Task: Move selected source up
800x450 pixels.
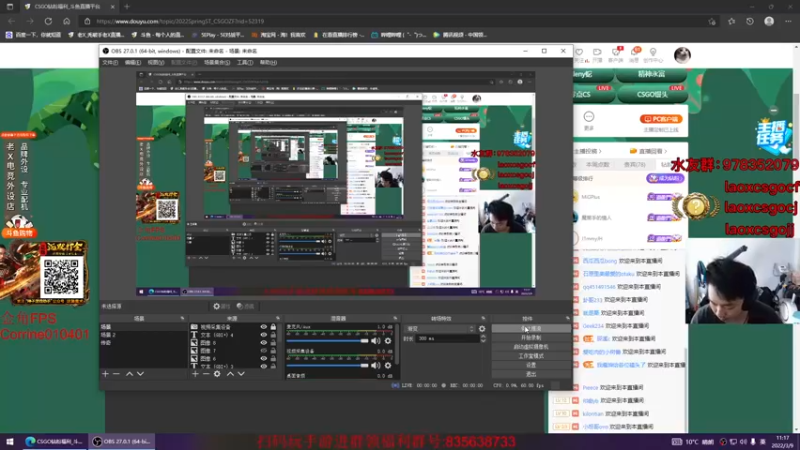Action: (x=230, y=374)
